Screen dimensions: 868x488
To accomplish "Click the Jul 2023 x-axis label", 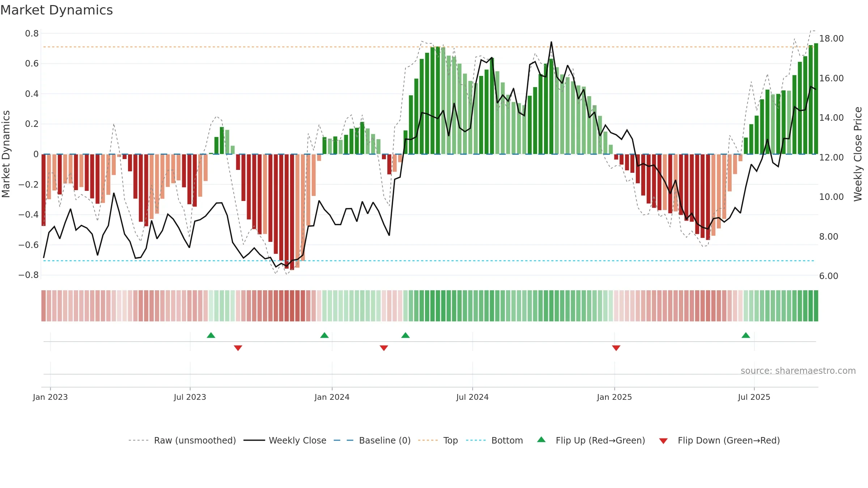I will point(190,397).
